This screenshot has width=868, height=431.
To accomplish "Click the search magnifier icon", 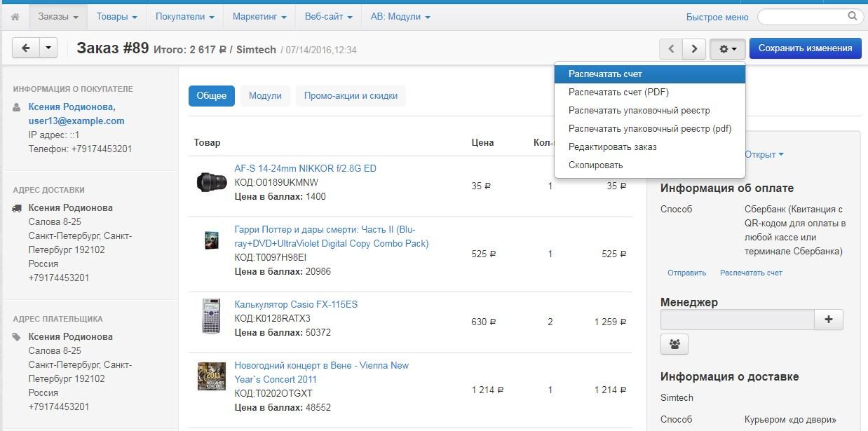I will 853,16.
